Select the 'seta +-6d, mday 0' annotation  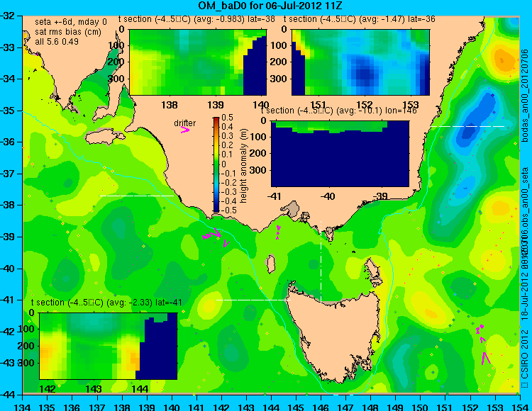click(x=71, y=22)
